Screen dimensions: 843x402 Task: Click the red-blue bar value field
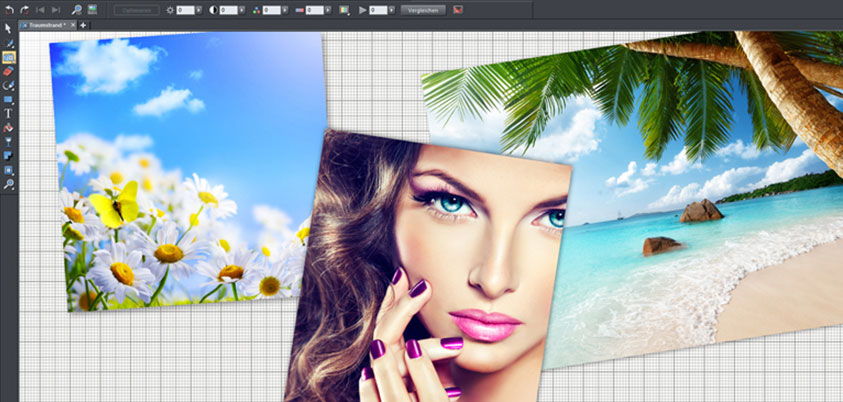click(x=314, y=10)
